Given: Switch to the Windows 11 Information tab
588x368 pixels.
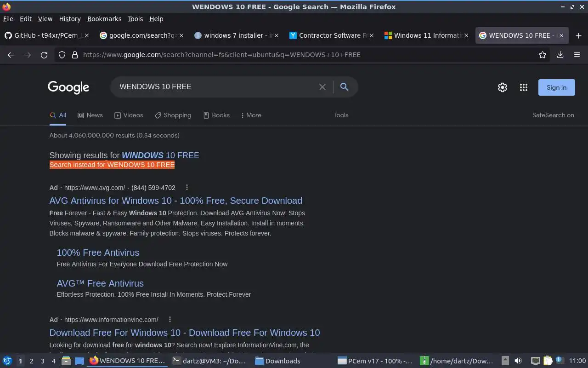Looking at the screenshot, I should (x=426, y=35).
